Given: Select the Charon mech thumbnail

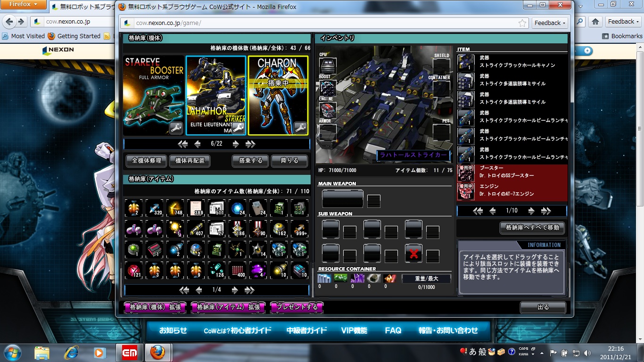Looking at the screenshot, I should click(278, 96).
